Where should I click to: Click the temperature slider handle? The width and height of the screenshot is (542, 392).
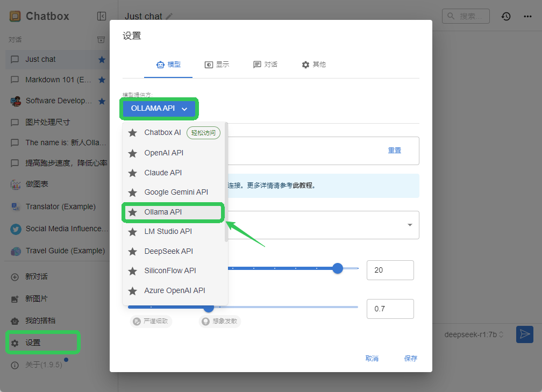209,307
